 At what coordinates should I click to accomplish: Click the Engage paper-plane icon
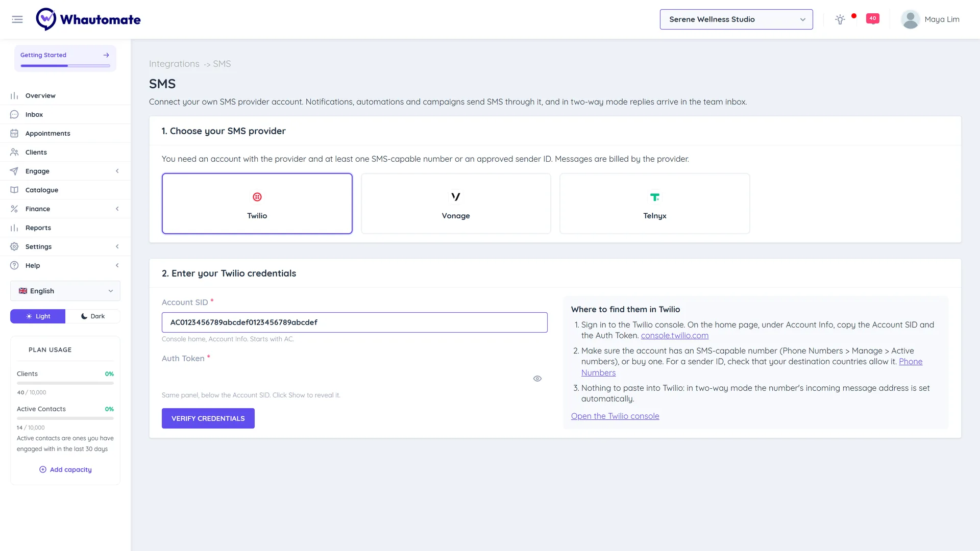pos(14,171)
